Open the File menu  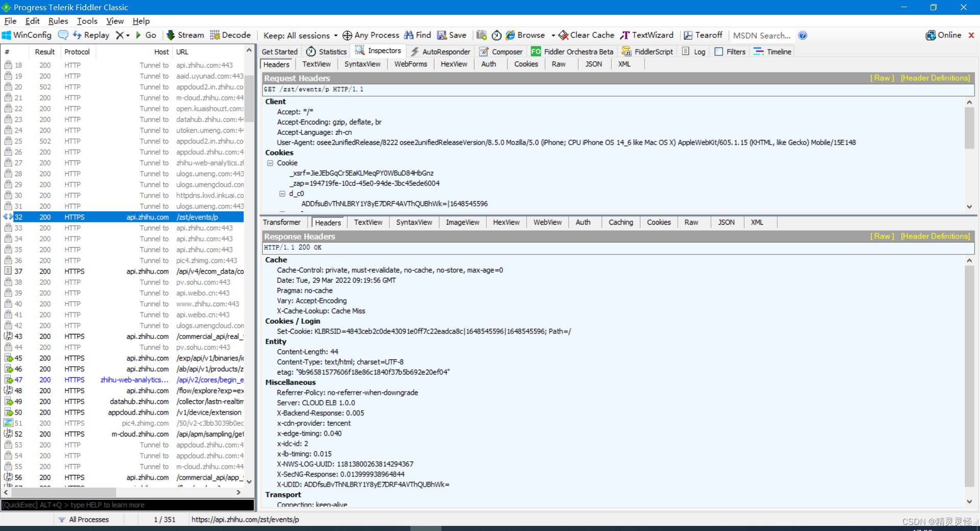[x=10, y=21]
